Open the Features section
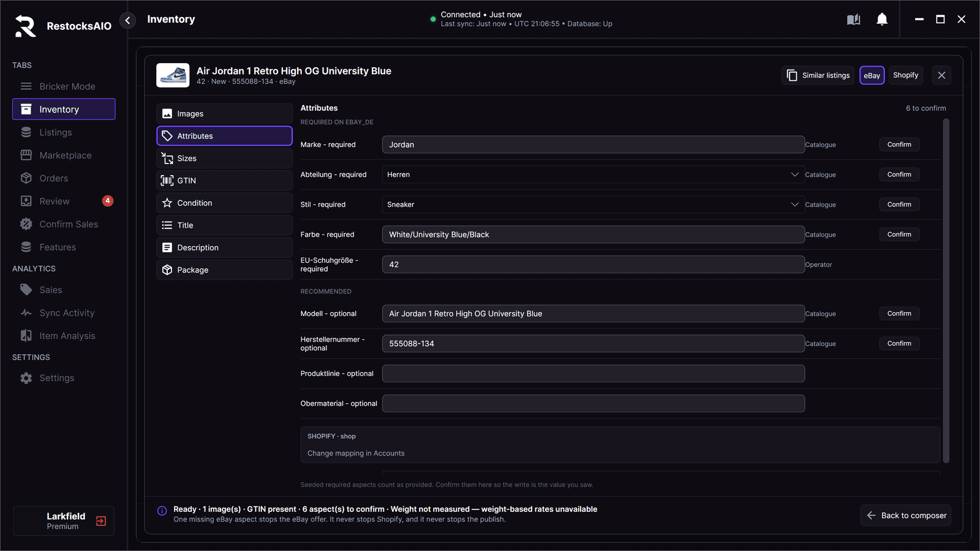 click(x=64, y=247)
